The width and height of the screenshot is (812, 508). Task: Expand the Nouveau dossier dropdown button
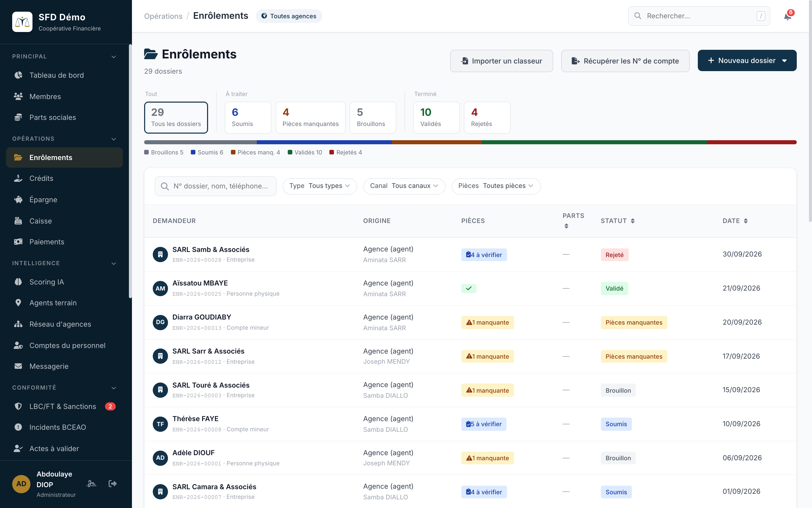click(x=747, y=60)
